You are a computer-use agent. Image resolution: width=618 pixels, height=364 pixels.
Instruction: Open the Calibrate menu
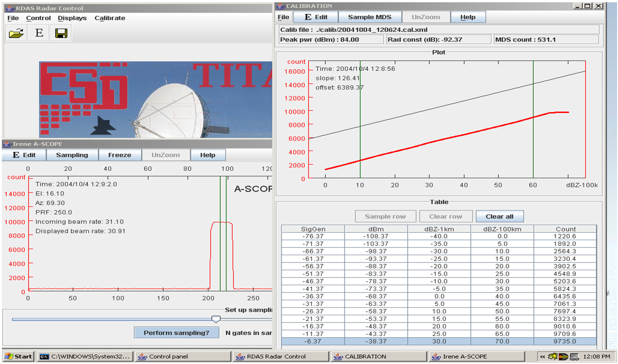[x=110, y=18]
